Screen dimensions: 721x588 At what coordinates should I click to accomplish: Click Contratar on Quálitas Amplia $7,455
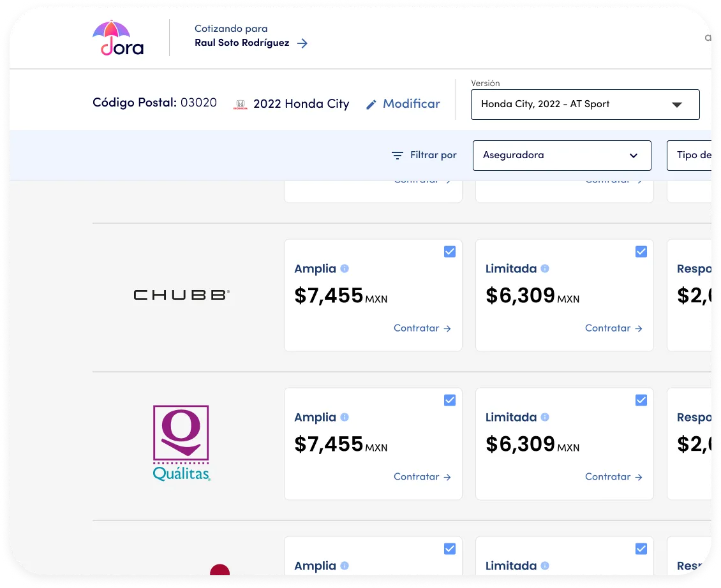click(422, 477)
